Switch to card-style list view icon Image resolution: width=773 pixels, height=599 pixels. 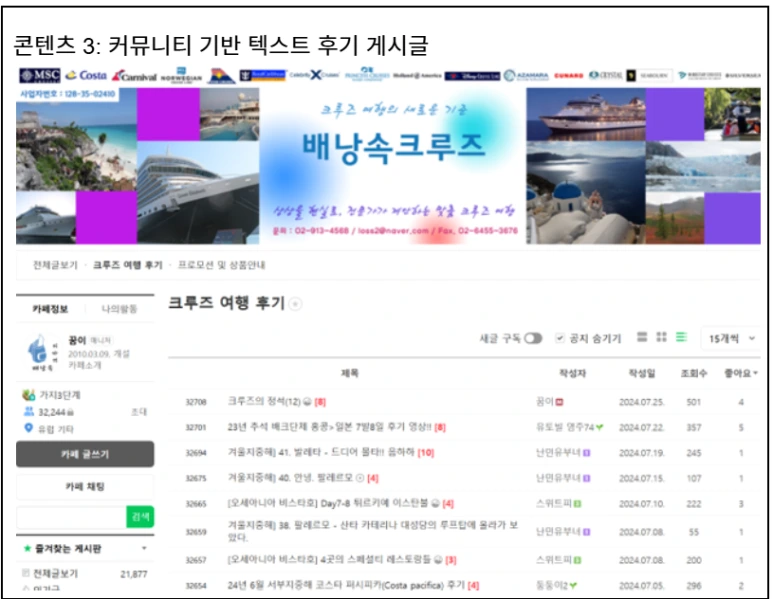tap(642, 337)
